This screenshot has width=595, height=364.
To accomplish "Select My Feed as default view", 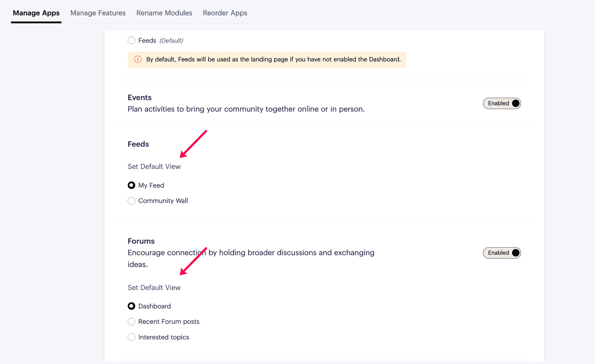I will 131,185.
